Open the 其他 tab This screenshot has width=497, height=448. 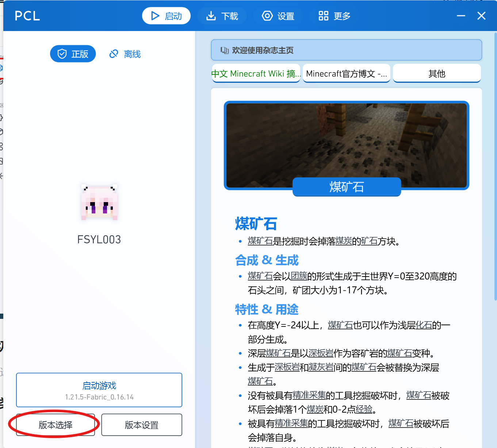pyautogui.click(x=437, y=74)
